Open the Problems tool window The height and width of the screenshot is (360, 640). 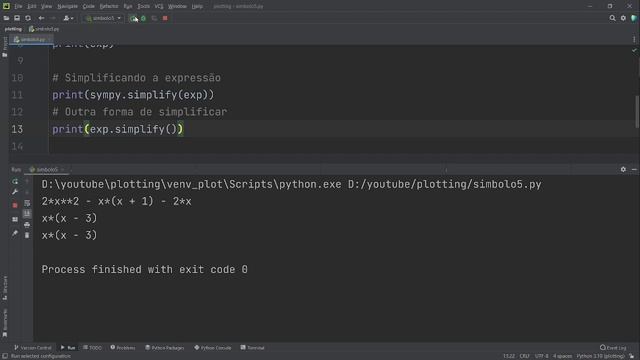coord(123,348)
